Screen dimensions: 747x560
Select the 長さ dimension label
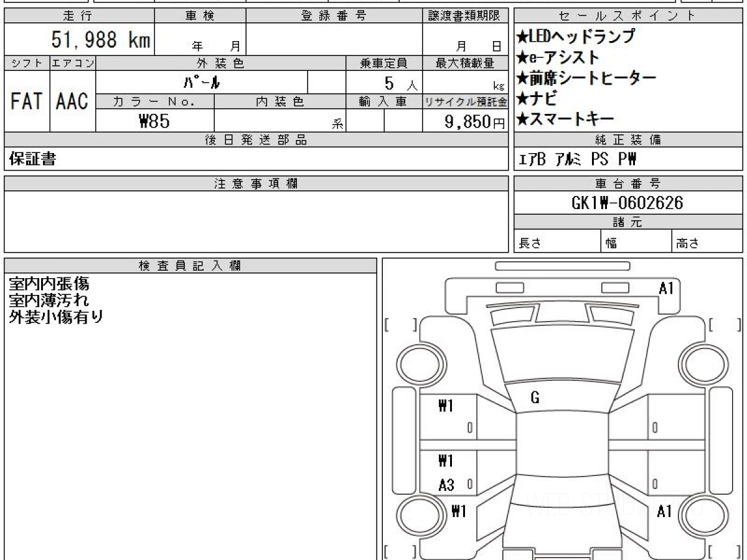pos(530,244)
